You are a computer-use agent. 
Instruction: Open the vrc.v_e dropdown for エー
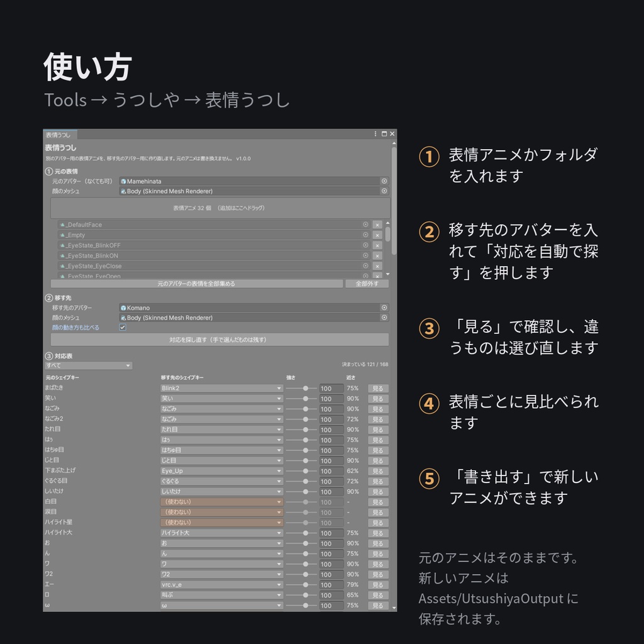221,585
